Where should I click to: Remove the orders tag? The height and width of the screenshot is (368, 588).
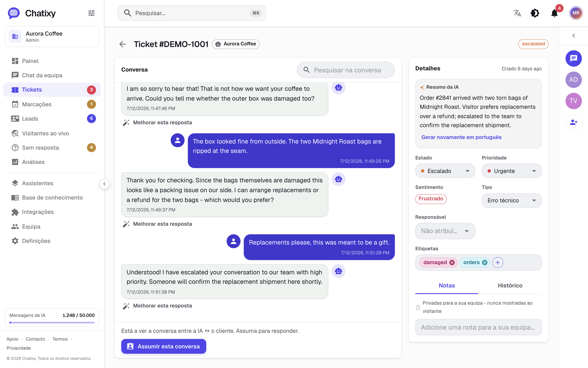[485, 262]
